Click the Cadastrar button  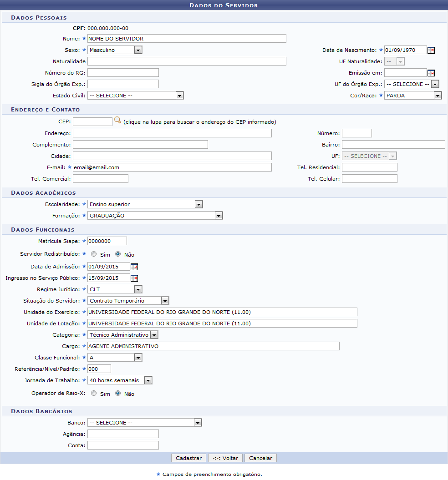(x=188, y=458)
